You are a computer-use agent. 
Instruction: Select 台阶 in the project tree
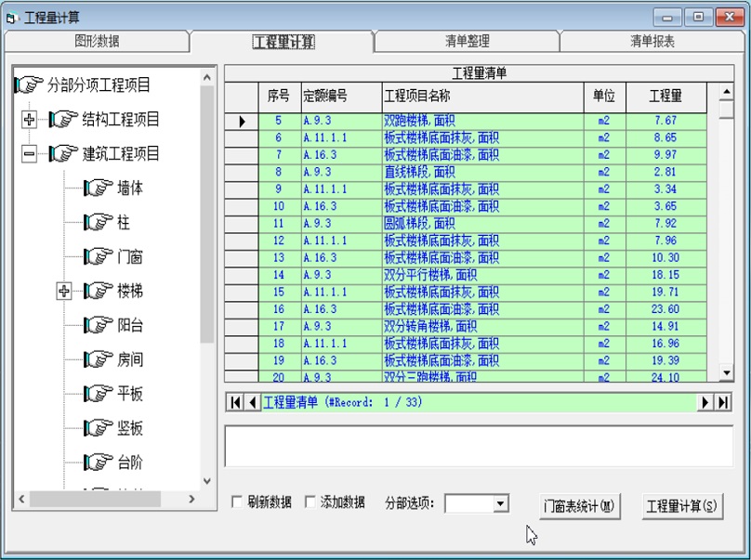tap(130, 462)
